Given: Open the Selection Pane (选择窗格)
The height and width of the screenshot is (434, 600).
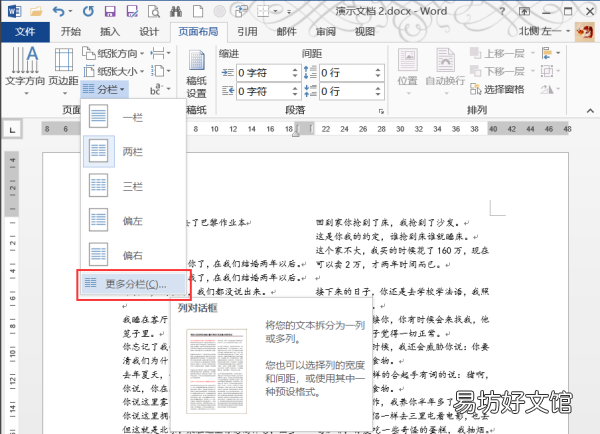Looking at the screenshot, I should click(497, 90).
